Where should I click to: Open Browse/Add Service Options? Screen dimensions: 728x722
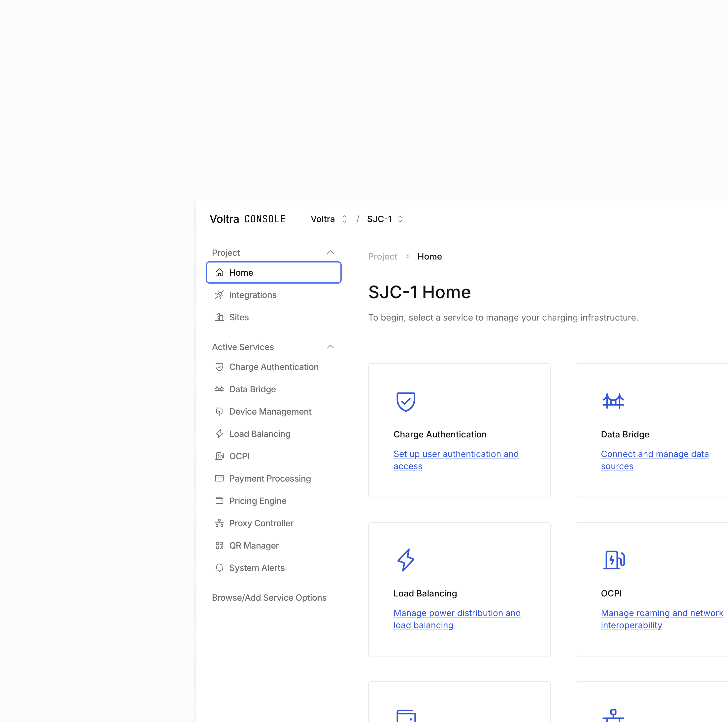[269, 598]
